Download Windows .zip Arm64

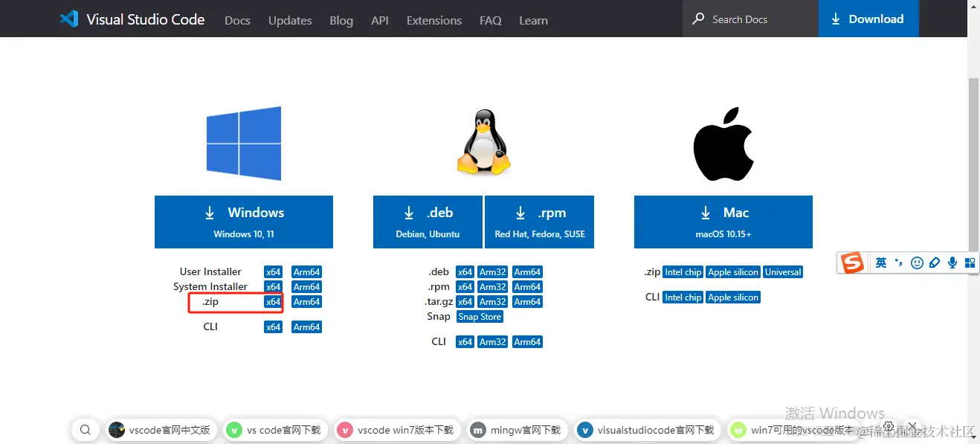[x=306, y=302]
